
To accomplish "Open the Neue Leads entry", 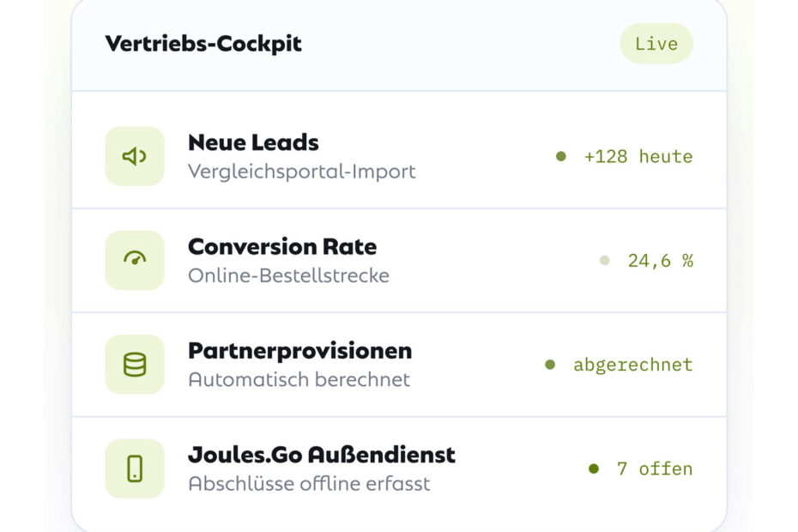I will [399, 156].
